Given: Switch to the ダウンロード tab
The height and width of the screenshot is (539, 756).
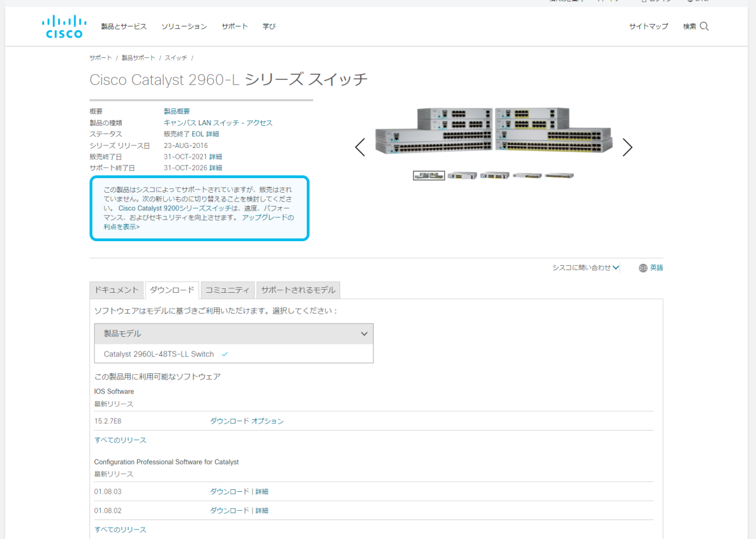Looking at the screenshot, I should coord(172,290).
